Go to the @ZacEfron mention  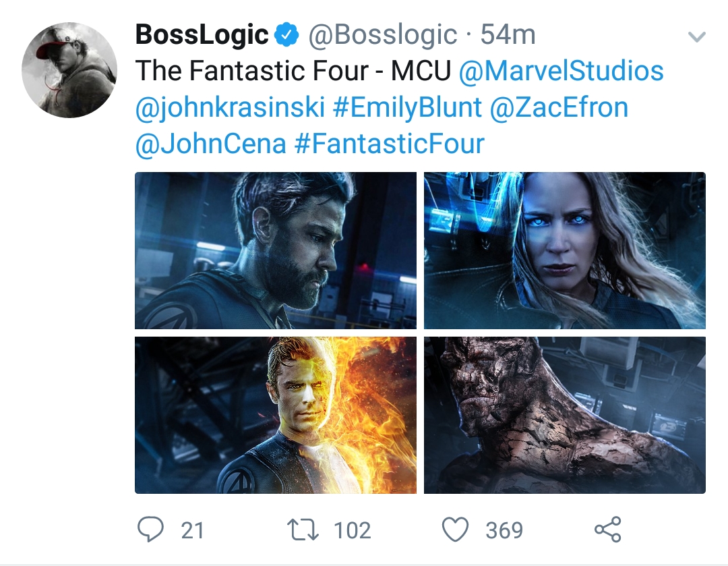coord(559,108)
